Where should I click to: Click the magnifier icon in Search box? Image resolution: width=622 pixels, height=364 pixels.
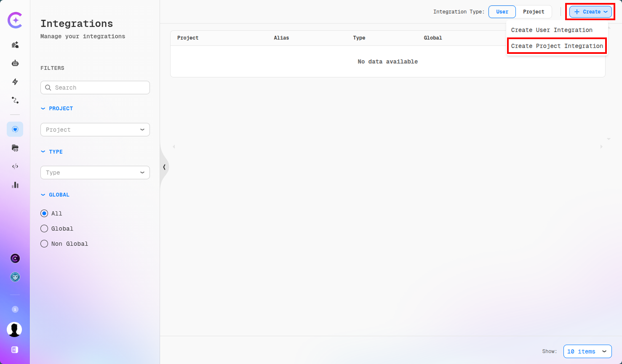[48, 88]
